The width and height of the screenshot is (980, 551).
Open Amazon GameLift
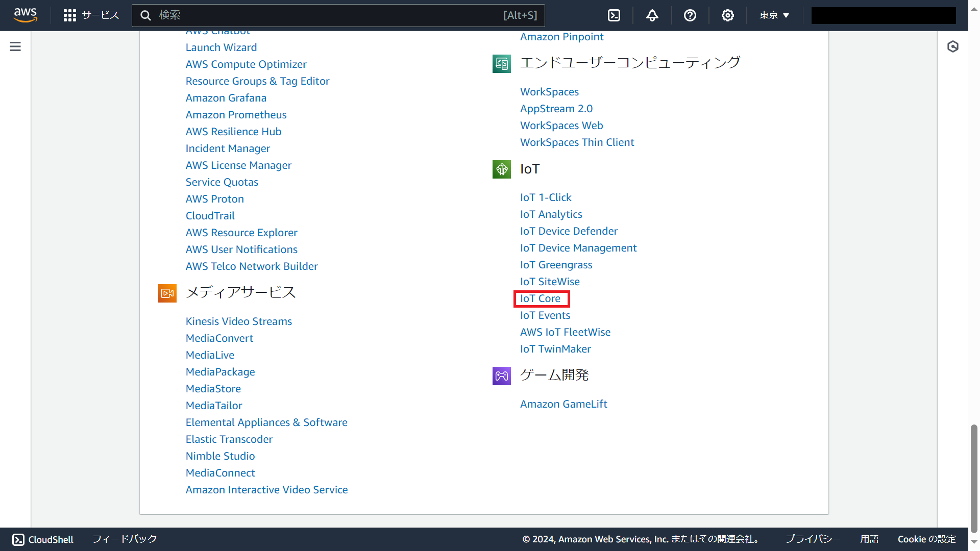point(563,404)
